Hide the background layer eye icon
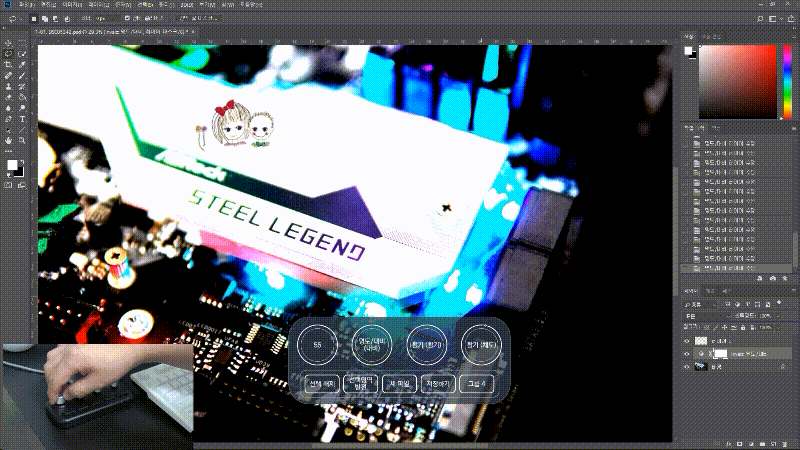 click(687, 366)
